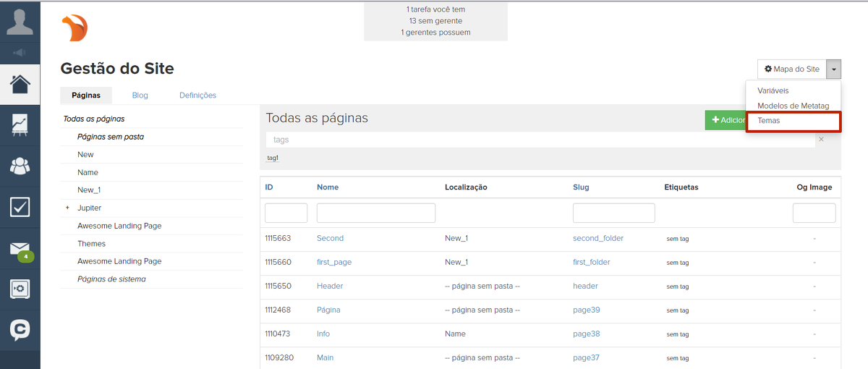Open the first_page link in Nome column

pos(333,262)
